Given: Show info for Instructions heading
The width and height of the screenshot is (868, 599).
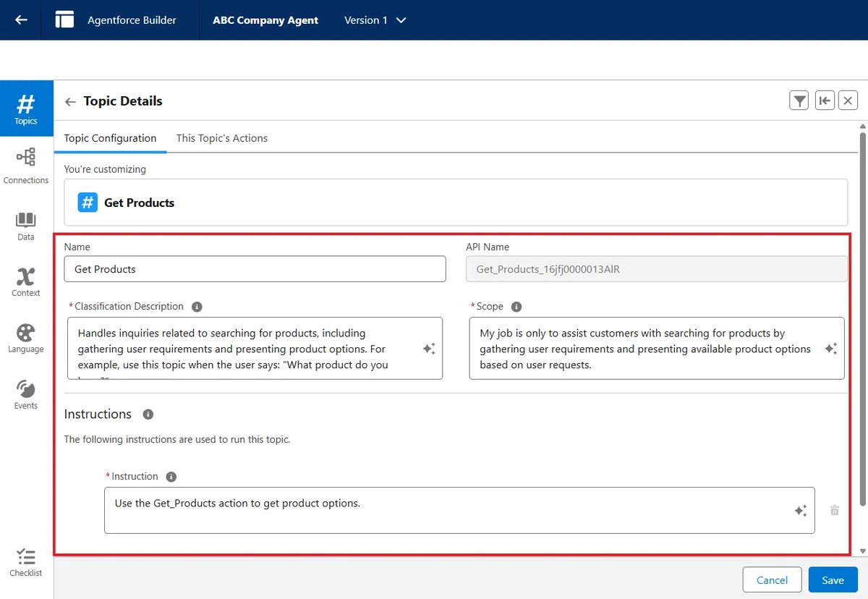Looking at the screenshot, I should 148,415.
